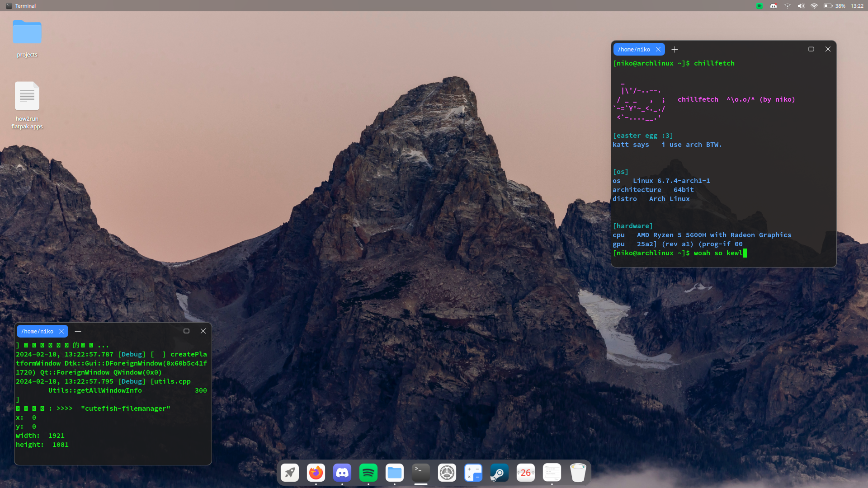Launch Firefox from the dock
This screenshot has width=868, height=488.
(x=316, y=473)
